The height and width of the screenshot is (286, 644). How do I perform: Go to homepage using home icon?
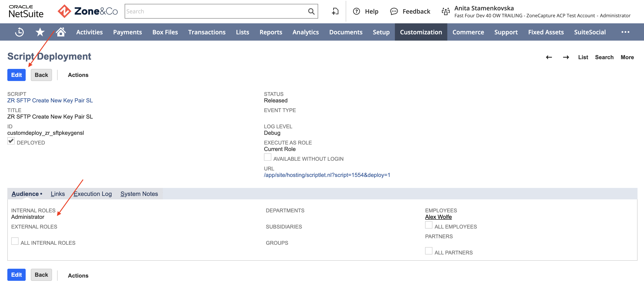(60, 32)
